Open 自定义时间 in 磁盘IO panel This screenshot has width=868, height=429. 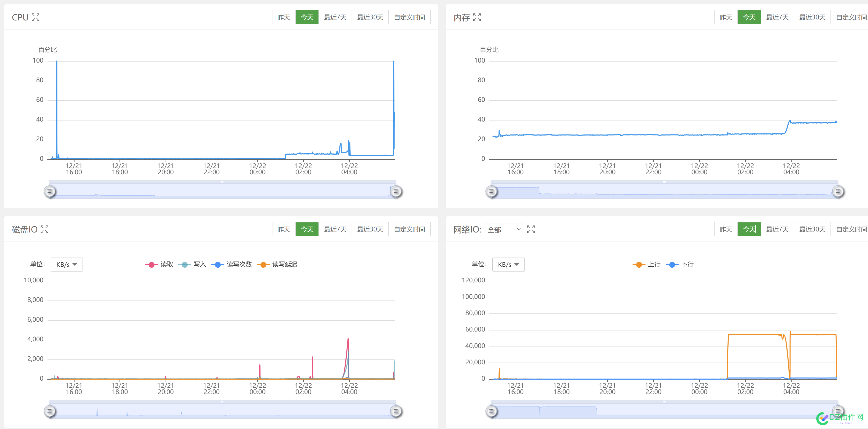409,229
